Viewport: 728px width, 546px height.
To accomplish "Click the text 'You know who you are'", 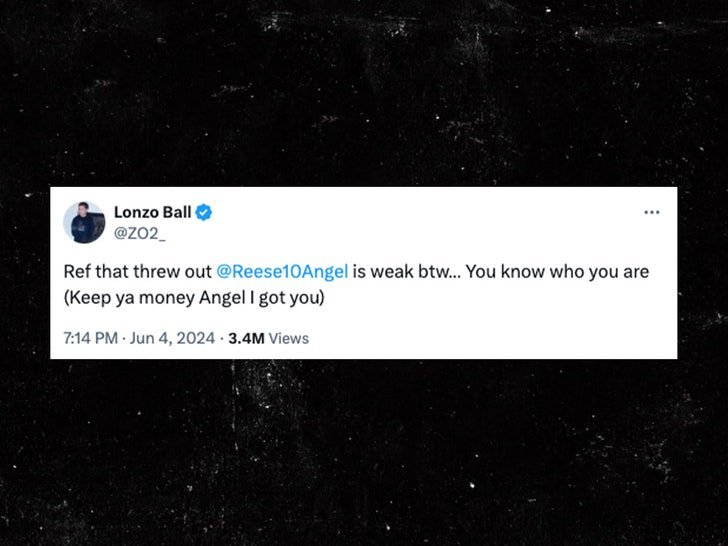I will click(557, 272).
